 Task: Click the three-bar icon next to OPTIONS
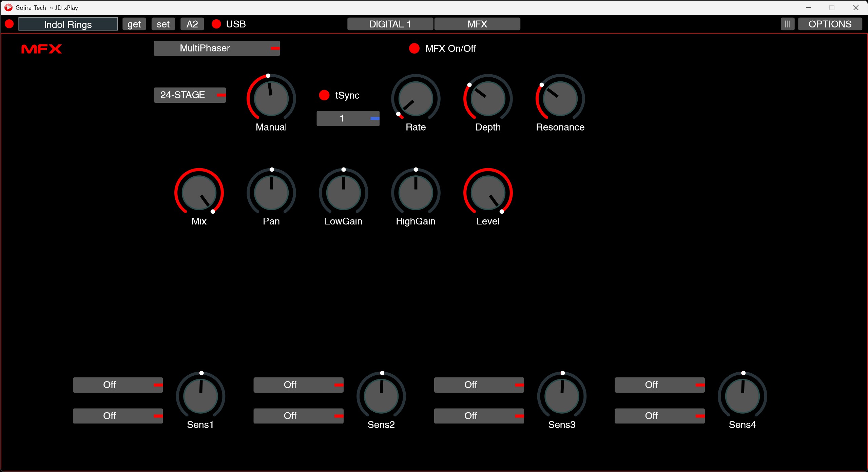click(x=788, y=24)
